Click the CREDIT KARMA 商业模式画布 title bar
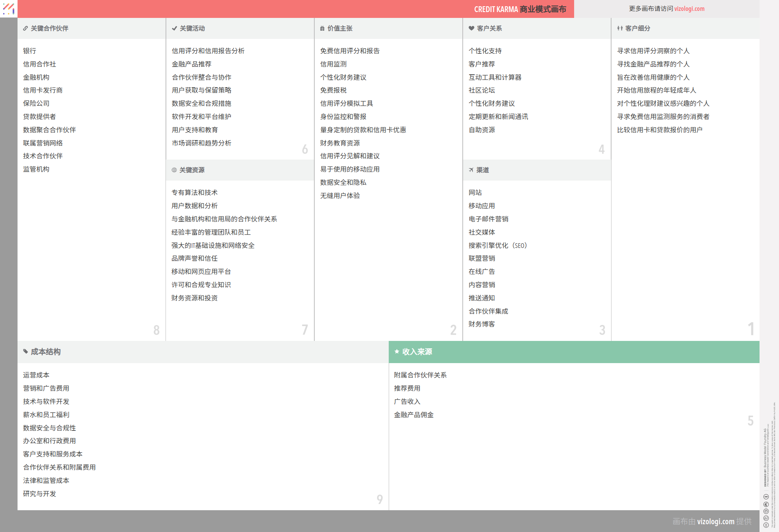 pyautogui.click(x=520, y=9)
